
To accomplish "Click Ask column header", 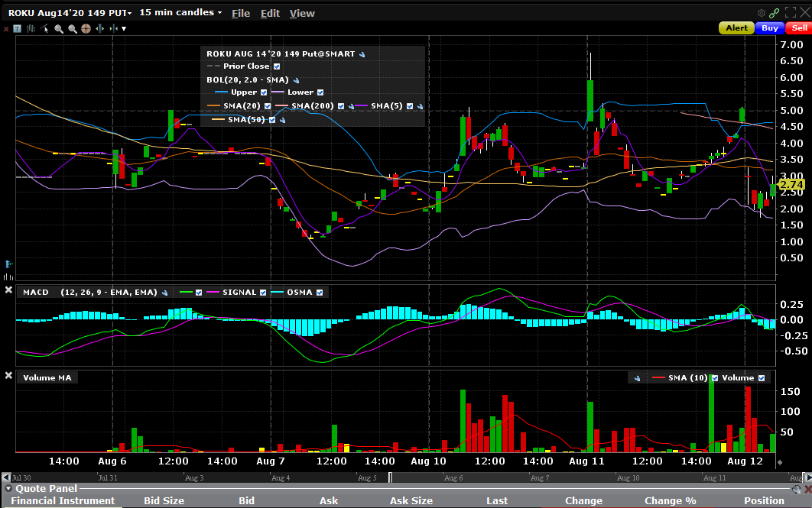I will [329, 501].
